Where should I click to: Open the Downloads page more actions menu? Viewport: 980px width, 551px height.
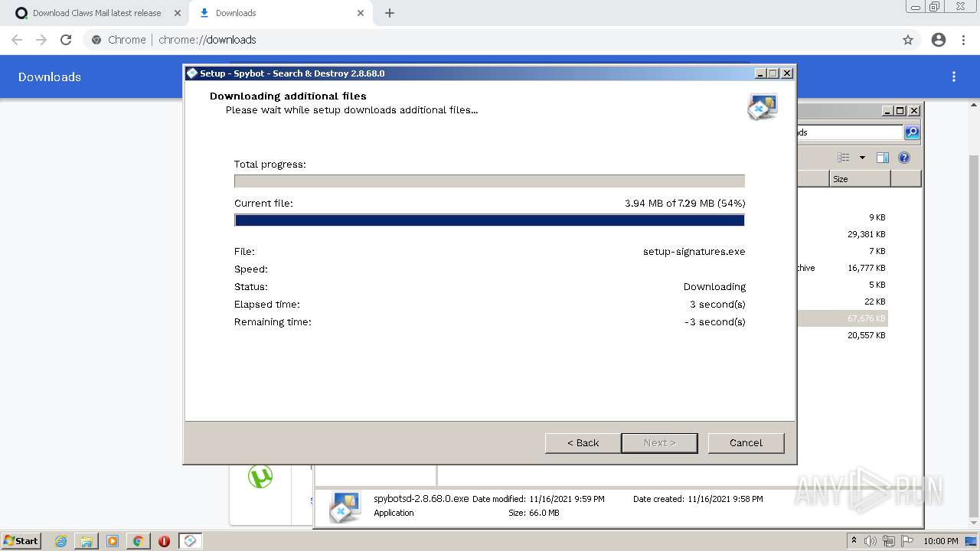(x=954, y=77)
